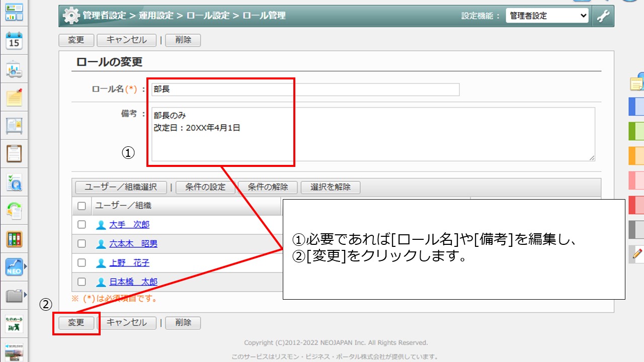This screenshot has height=362, width=644.
Task: Click the yellow sticky note memo icon
Action: [14, 97]
